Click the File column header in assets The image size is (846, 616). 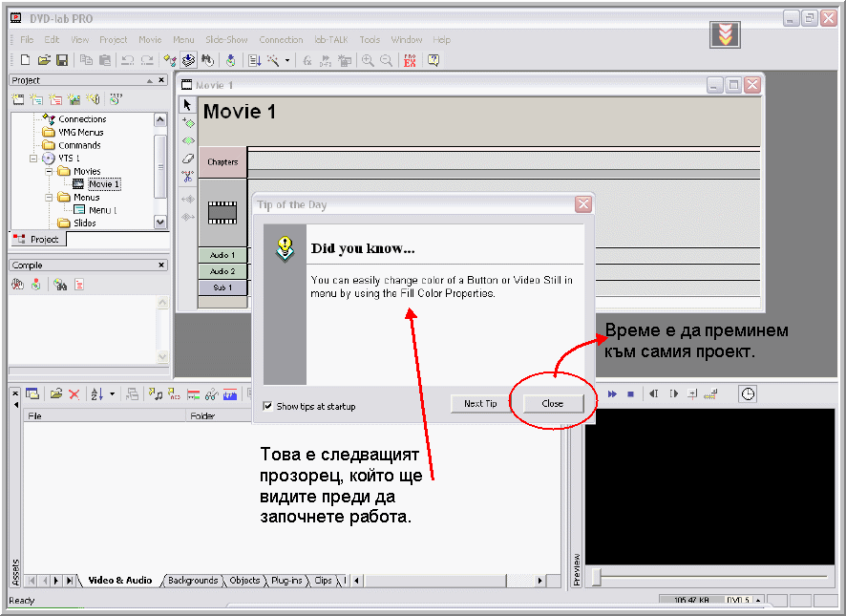pyautogui.click(x=105, y=415)
